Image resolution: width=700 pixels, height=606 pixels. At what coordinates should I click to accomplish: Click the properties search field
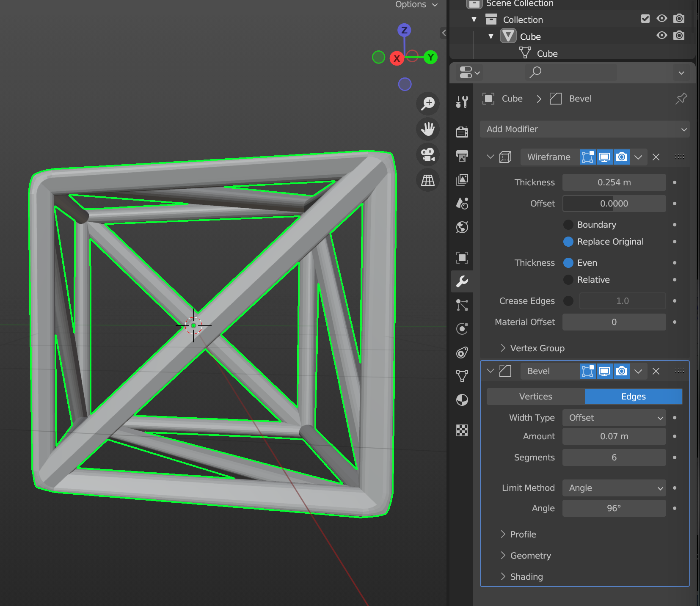(571, 72)
